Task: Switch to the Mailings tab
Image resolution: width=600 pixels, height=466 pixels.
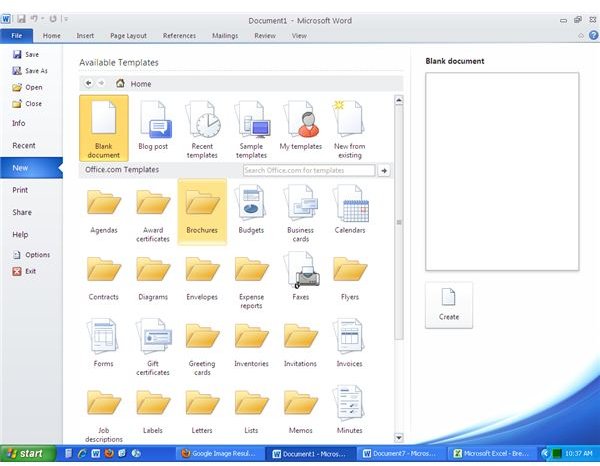Action: [x=225, y=36]
